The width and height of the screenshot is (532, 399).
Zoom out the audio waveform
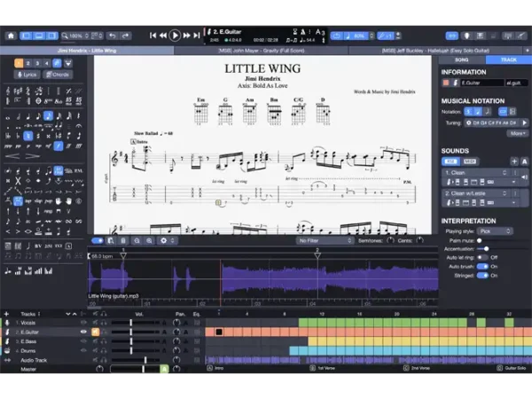tap(137, 240)
